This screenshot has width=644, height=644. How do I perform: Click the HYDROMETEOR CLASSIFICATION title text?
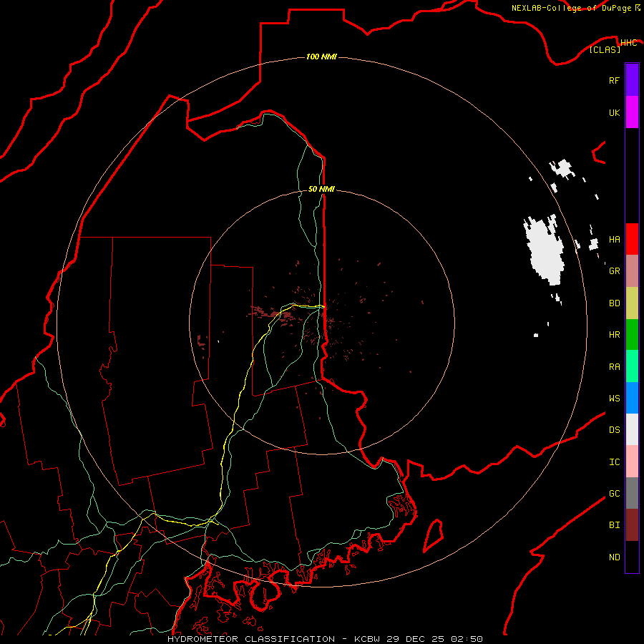click(x=251, y=639)
